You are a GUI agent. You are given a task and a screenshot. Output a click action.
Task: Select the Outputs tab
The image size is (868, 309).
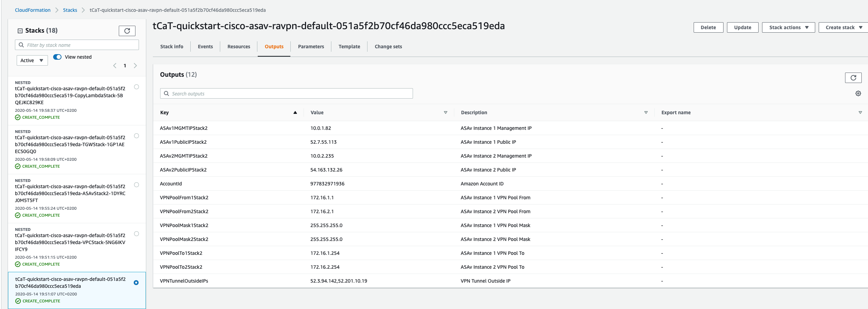click(x=274, y=47)
